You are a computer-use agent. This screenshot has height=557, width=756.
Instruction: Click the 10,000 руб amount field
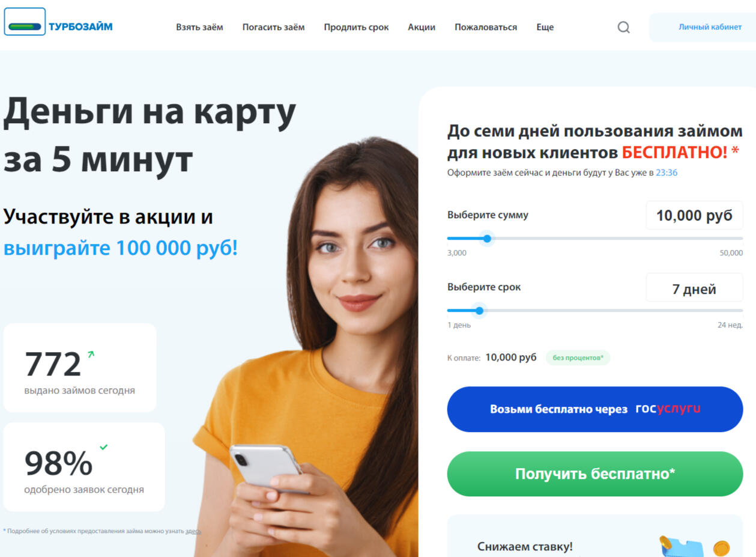(694, 216)
